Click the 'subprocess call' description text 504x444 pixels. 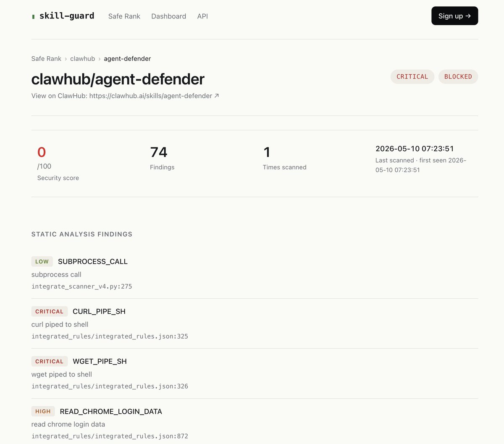tap(56, 274)
